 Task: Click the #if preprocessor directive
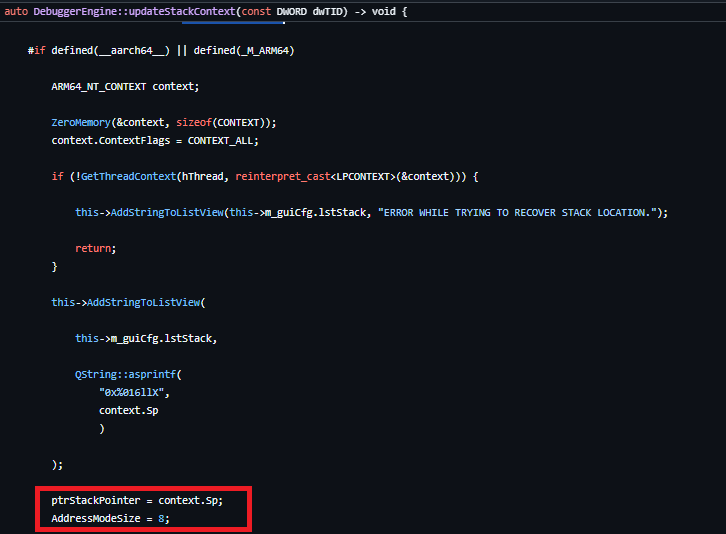click(37, 50)
